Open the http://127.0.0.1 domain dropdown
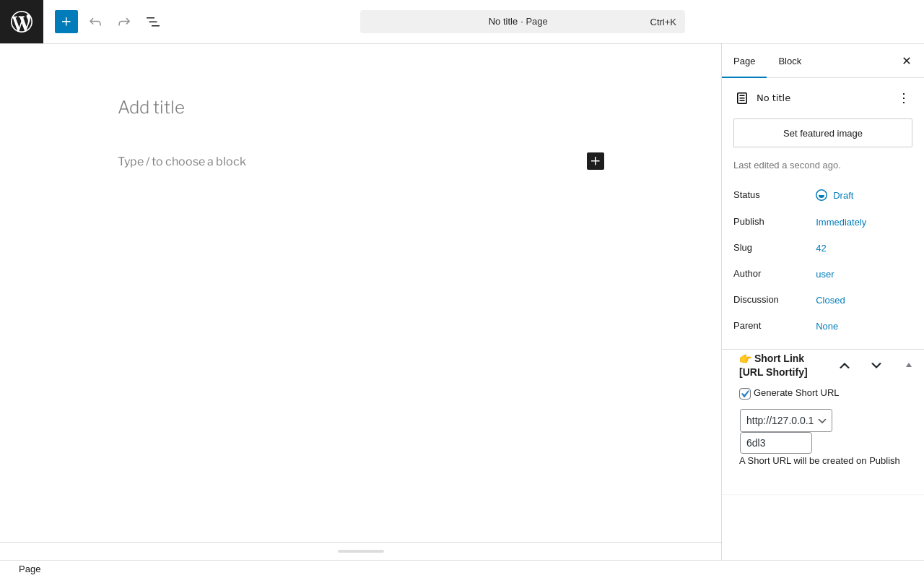The image size is (924, 578). pyautogui.click(x=786, y=420)
